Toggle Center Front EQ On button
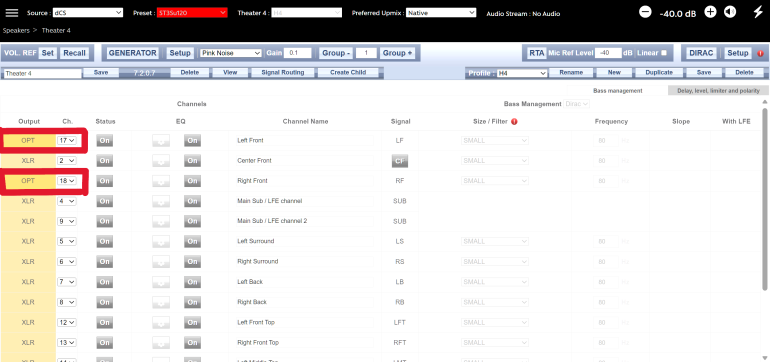Viewport: 770px width, 362px height. 192,161
